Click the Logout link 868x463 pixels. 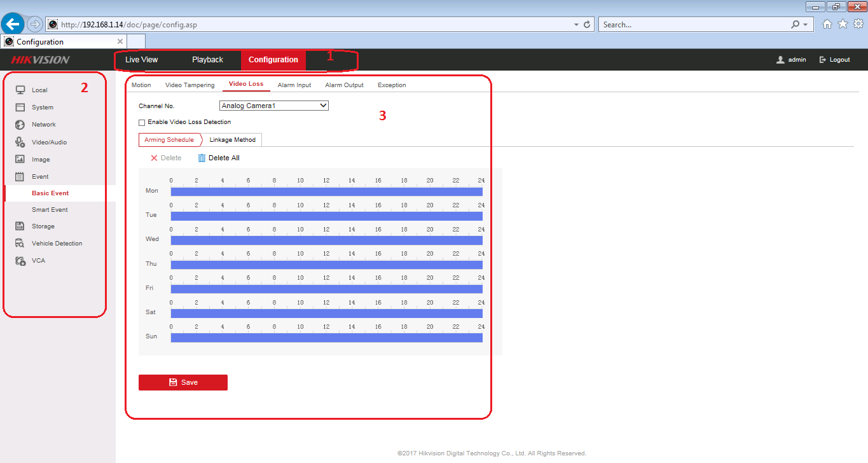835,60
